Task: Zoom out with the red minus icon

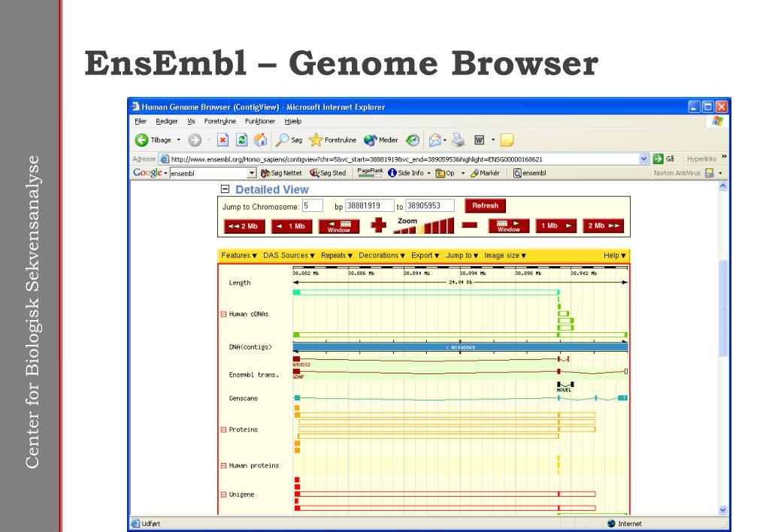Action: click(x=469, y=225)
